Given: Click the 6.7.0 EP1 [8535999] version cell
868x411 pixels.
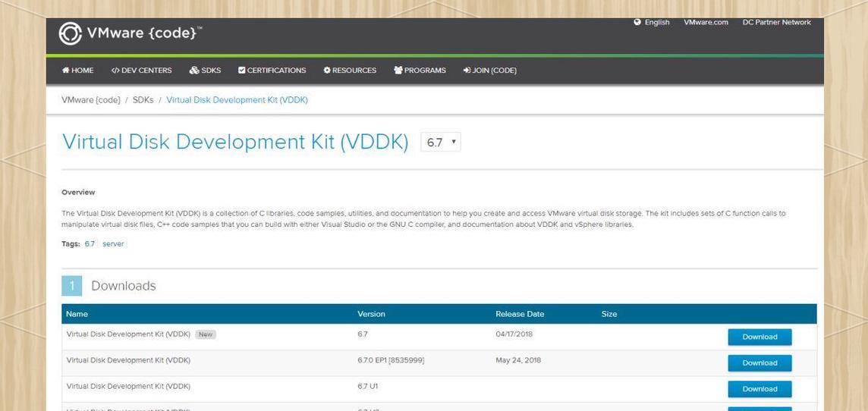Looking at the screenshot, I should coord(391,360).
